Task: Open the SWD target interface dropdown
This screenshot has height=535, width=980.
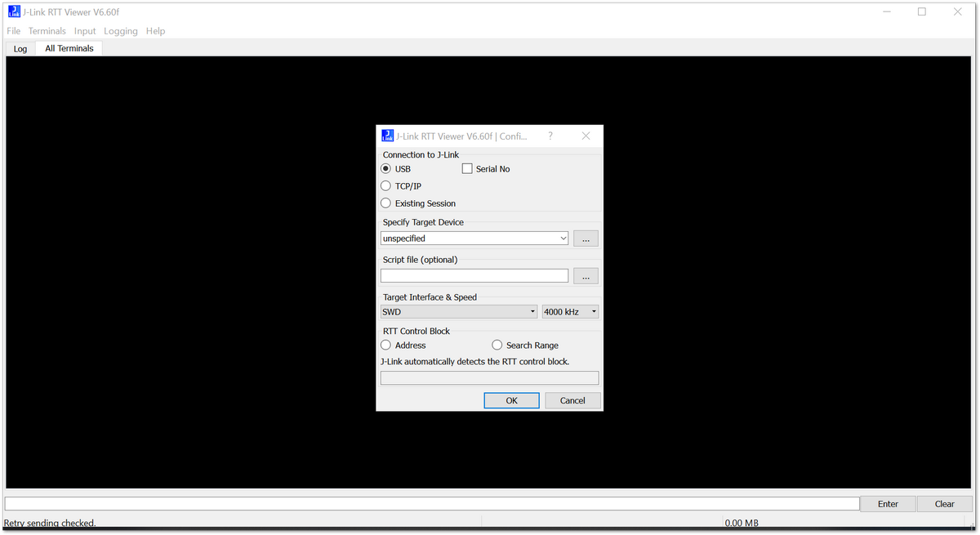Action: 459,312
